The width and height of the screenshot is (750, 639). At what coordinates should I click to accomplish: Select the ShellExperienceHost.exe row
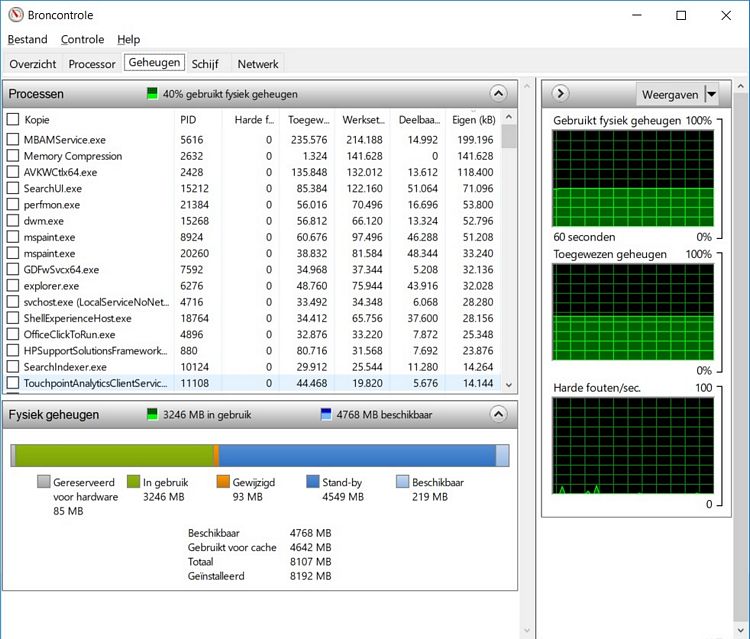tap(253, 318)
